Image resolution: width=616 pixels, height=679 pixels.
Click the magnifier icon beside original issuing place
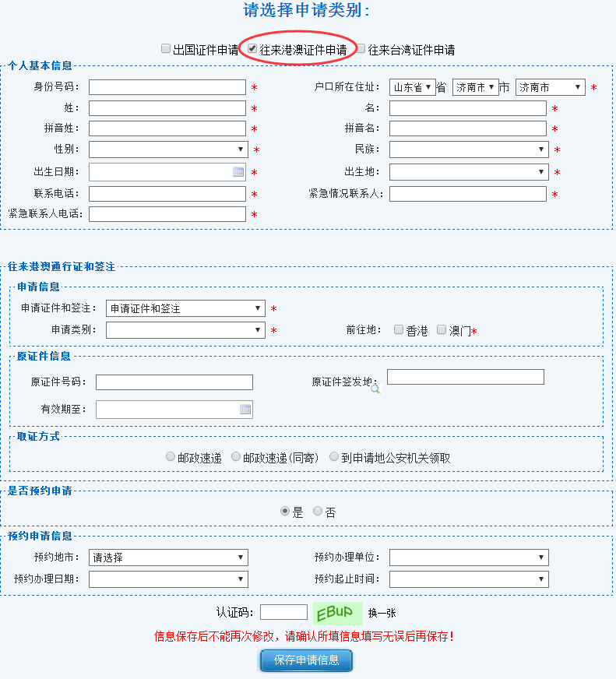tap(375, 389)
